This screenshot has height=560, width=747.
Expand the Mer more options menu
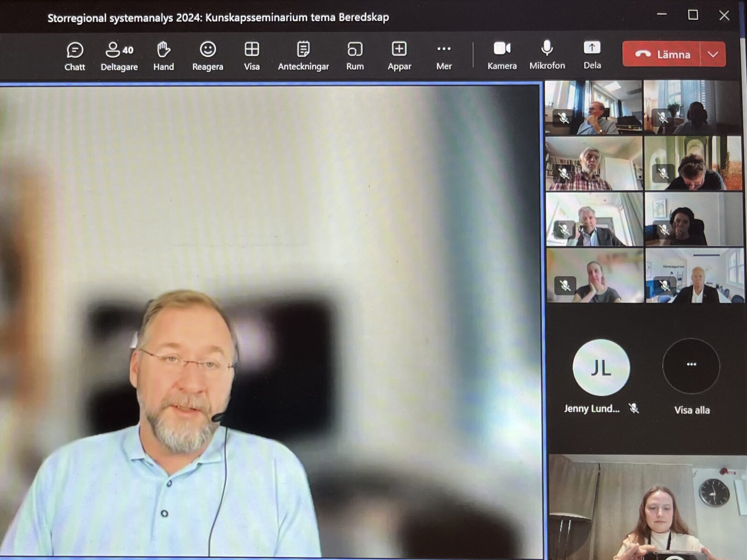444,56
